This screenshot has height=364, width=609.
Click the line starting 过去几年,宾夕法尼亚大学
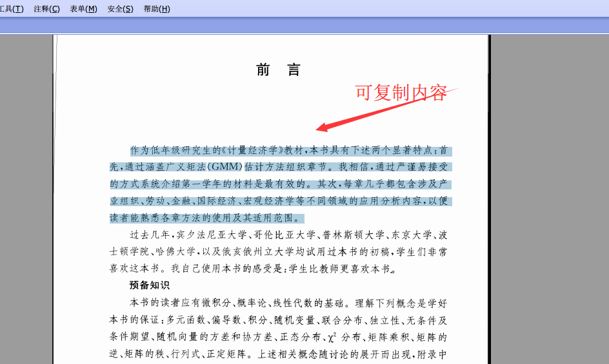[x=289, y=235]
